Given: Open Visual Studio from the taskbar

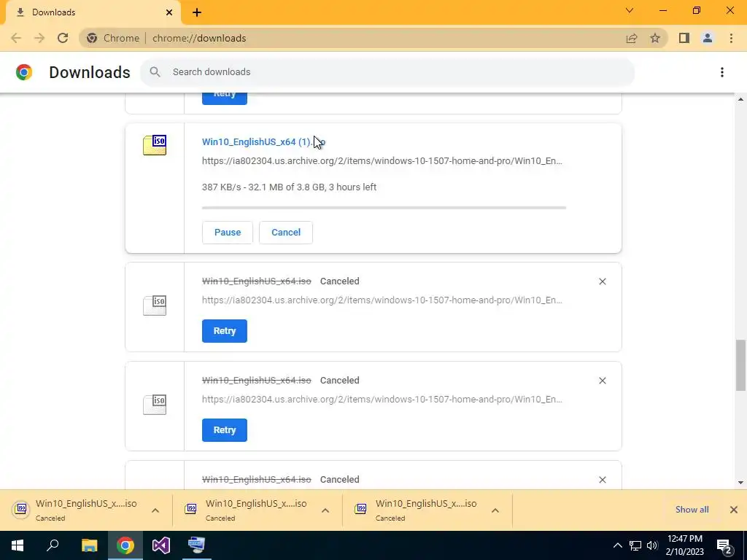Looking at the screenshot, I should point(161,545).
